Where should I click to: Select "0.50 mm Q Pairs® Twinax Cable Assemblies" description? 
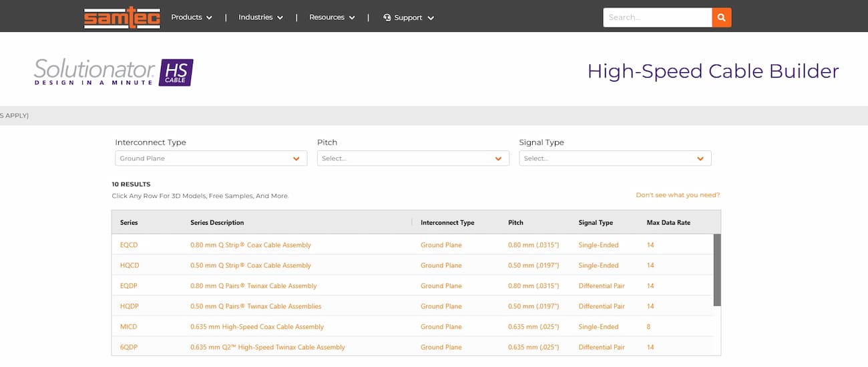[256, 306]
